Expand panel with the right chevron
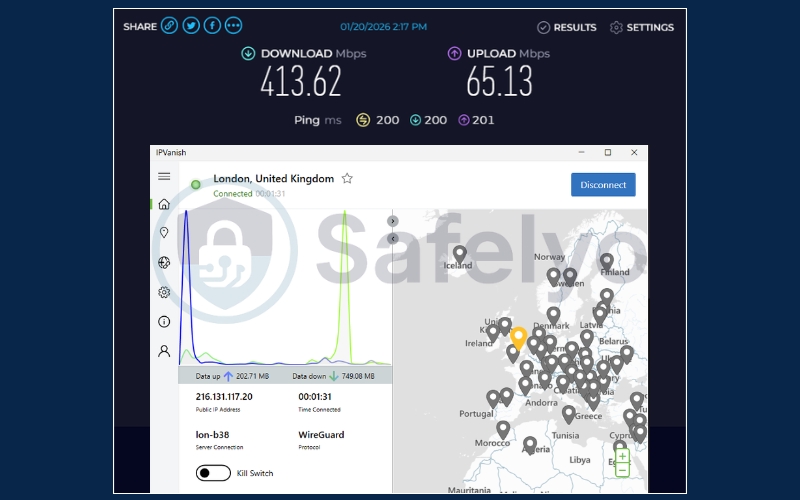This screenshot has width=800, height=500. 392,221
